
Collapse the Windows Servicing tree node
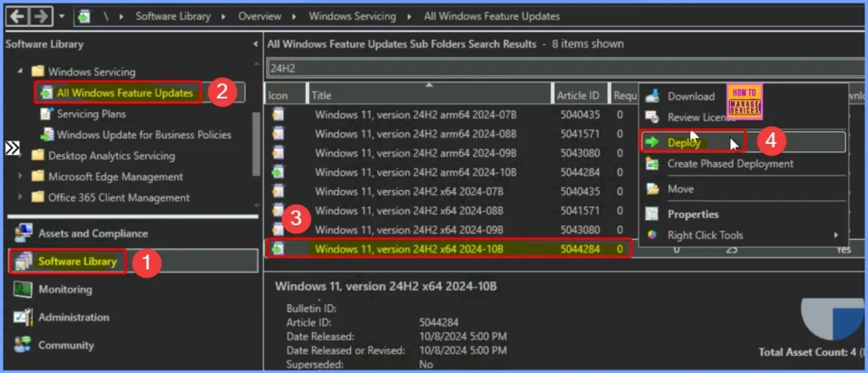(20, 71)
